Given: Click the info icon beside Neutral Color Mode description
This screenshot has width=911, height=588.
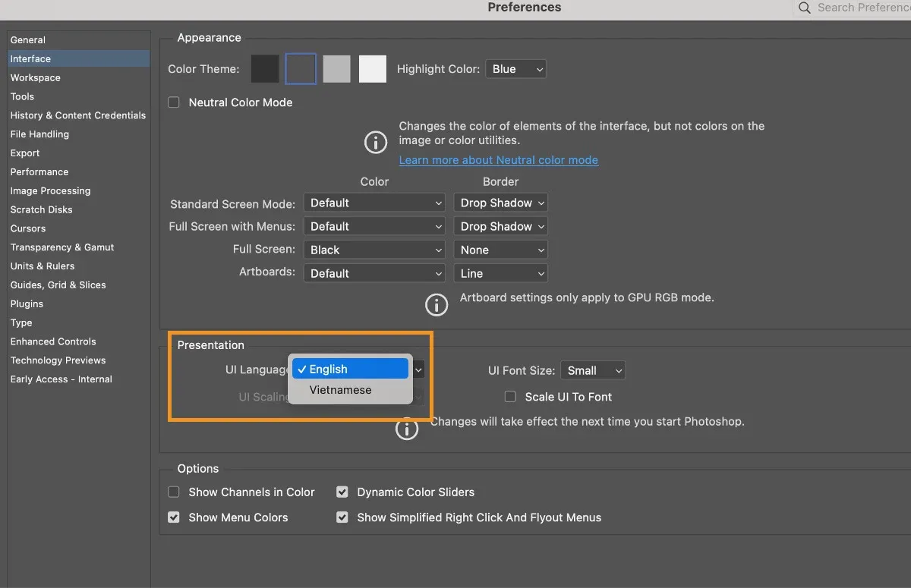Looking at the screenshot, I should [375, 142].
